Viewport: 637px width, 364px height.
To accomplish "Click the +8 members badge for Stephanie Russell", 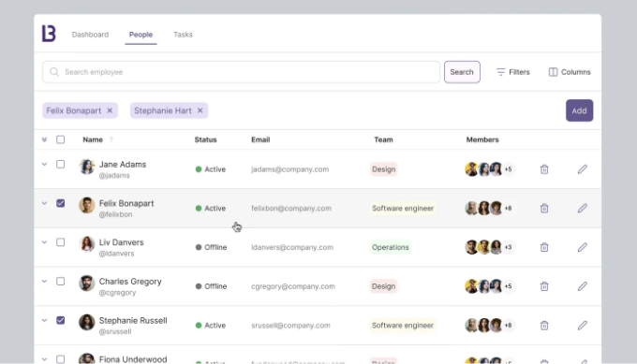I will click(x=509, y=325).
